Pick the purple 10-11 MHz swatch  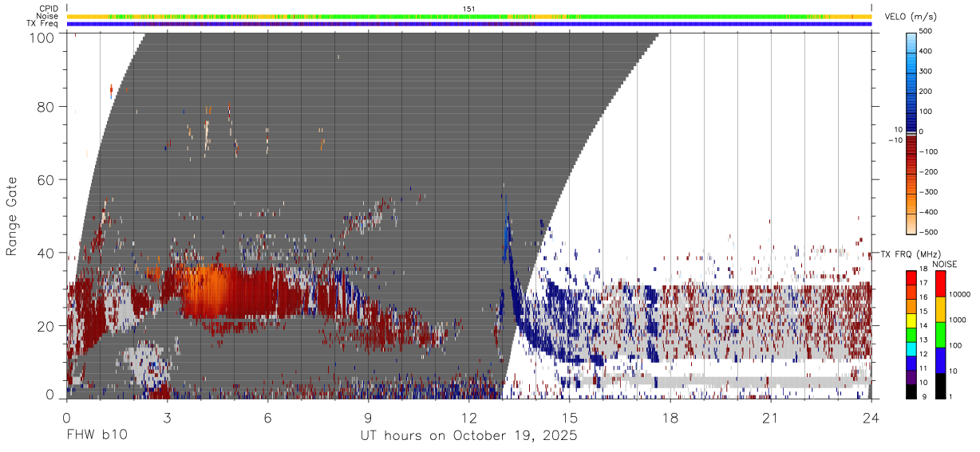(911, 377)
